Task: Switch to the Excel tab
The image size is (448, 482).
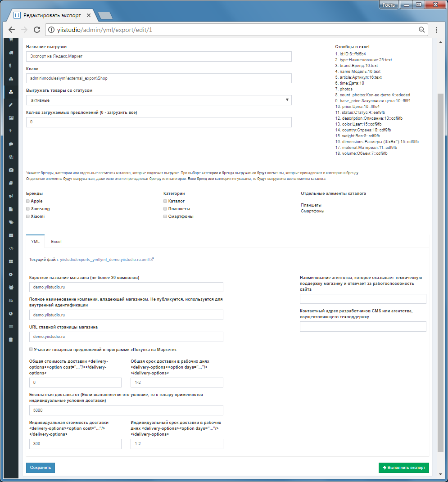Action: click(x=56, y=242)
